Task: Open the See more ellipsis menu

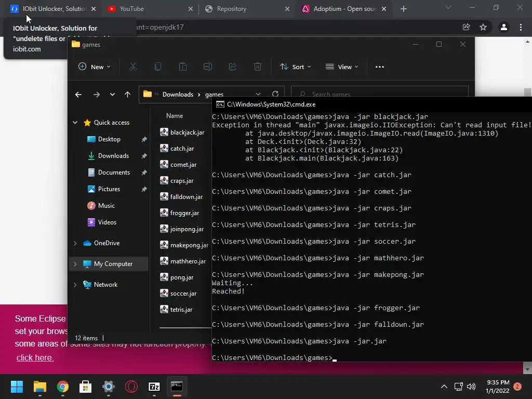Action: pos(380,67)
